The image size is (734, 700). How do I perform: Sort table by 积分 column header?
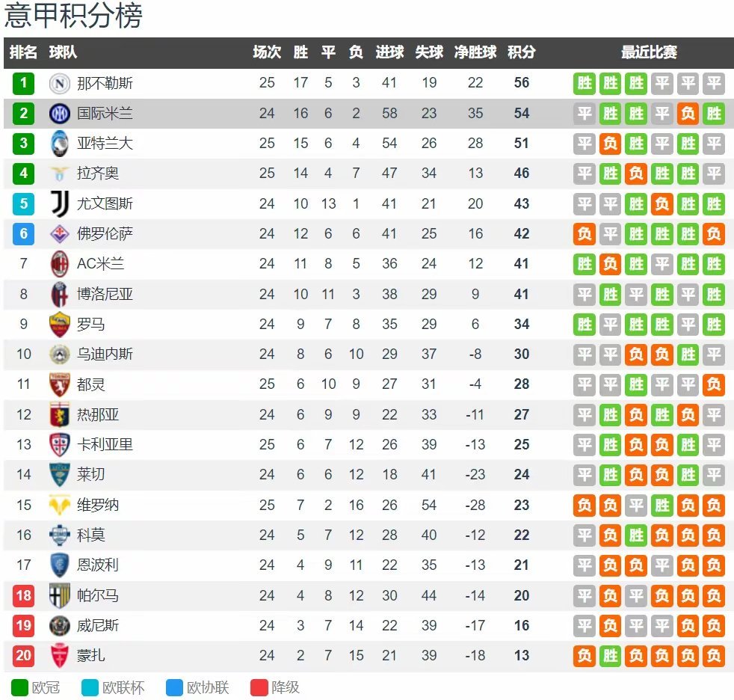522,52
